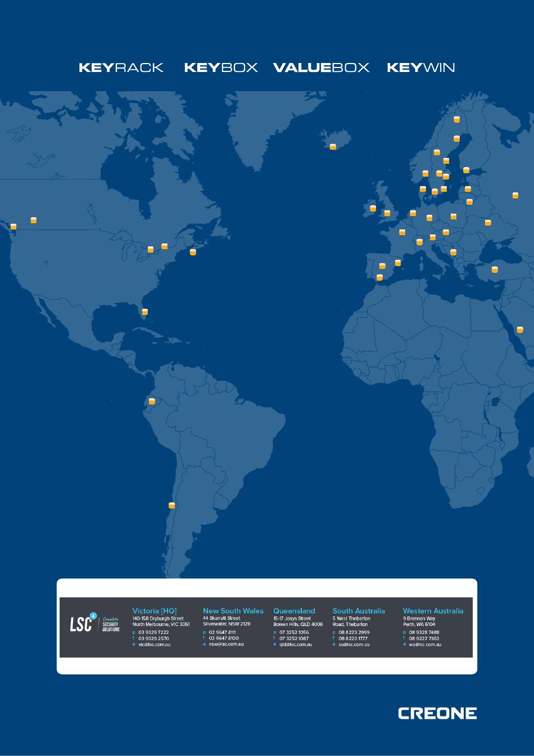
Task: Click Western Australia phone 08 9328 7488
Action: click(x=424, y=632)
